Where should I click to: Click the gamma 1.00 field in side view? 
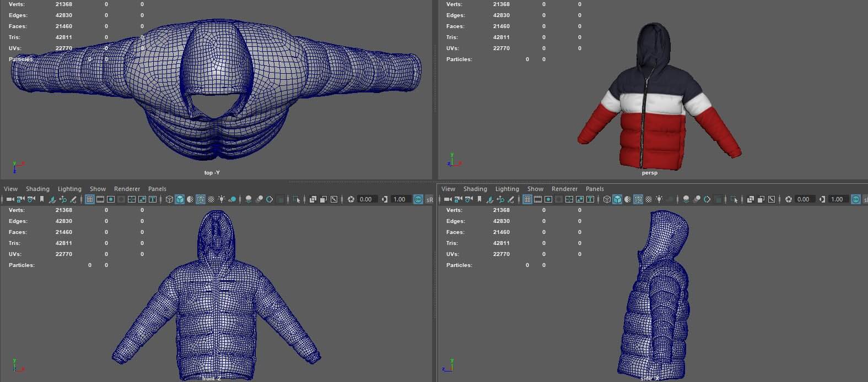pos(837,199)
